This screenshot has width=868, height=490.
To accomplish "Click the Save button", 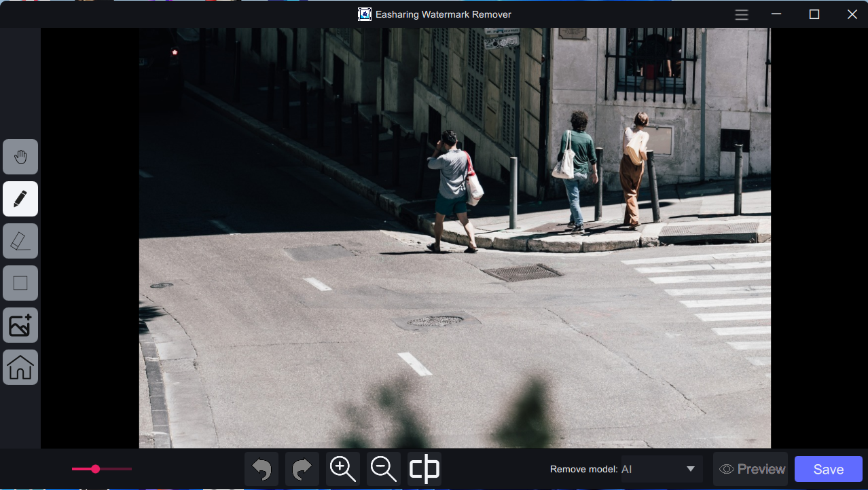I will [x=828, y=469].
